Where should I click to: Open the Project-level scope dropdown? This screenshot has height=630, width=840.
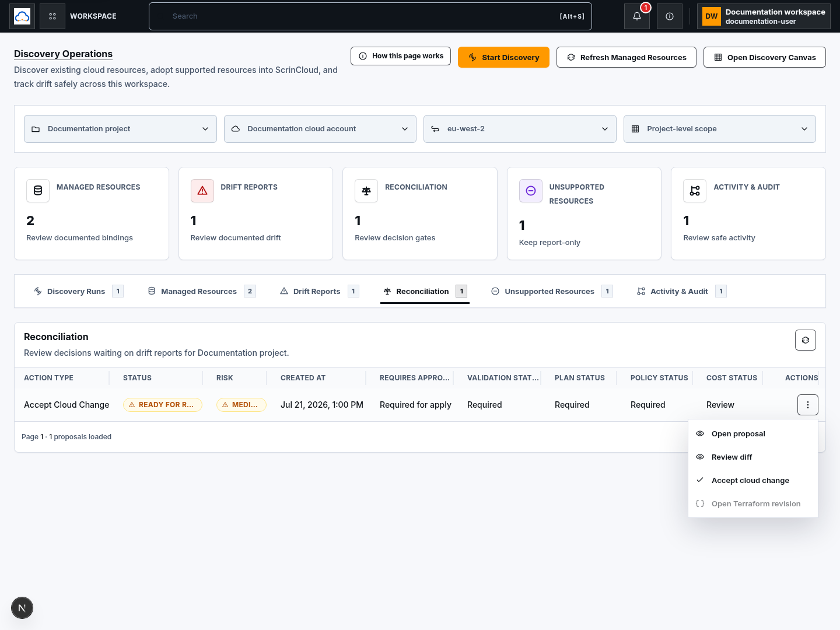pyautogui.click(x=720, y=129)
